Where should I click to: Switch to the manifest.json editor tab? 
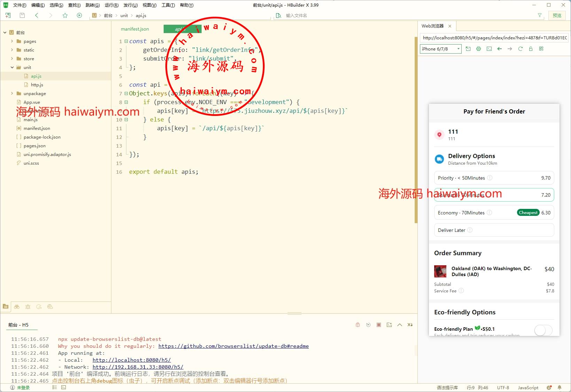click(135, 29)
